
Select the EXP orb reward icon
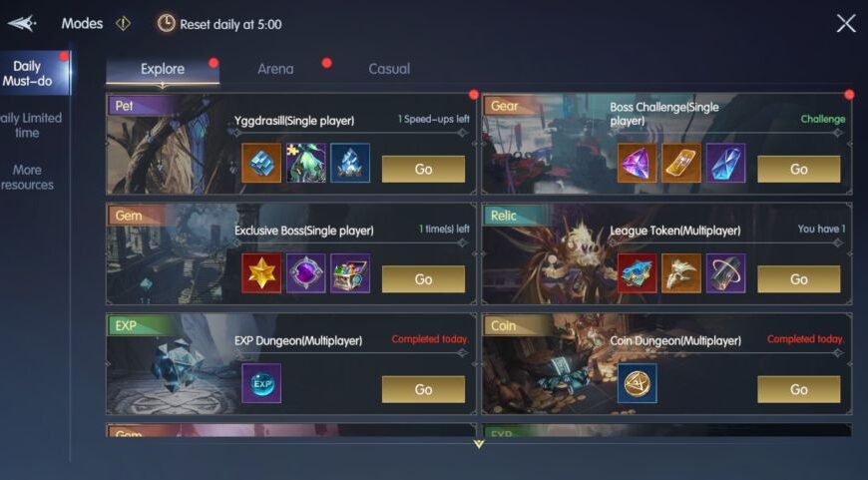point(261,383)
